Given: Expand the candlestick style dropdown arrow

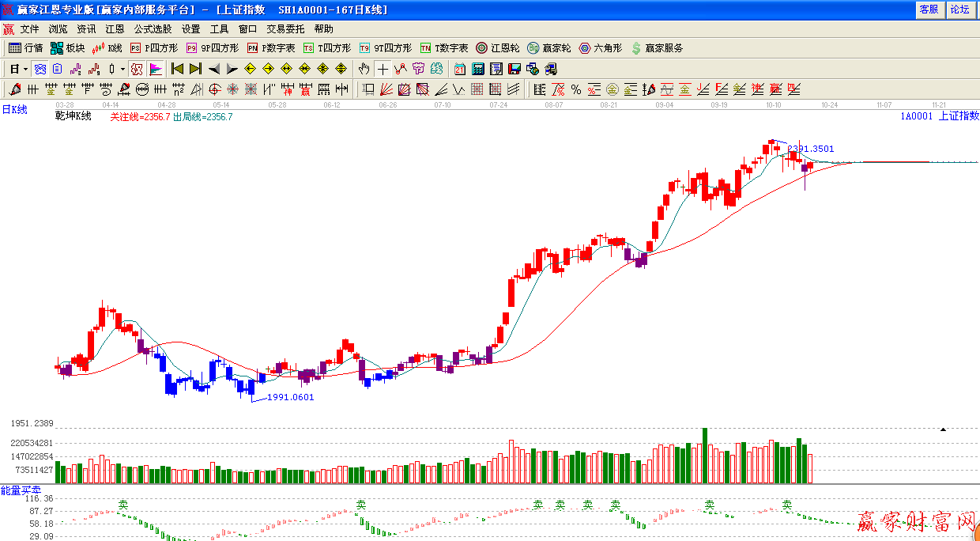Looking at the screenshot, I should point(122,69).
